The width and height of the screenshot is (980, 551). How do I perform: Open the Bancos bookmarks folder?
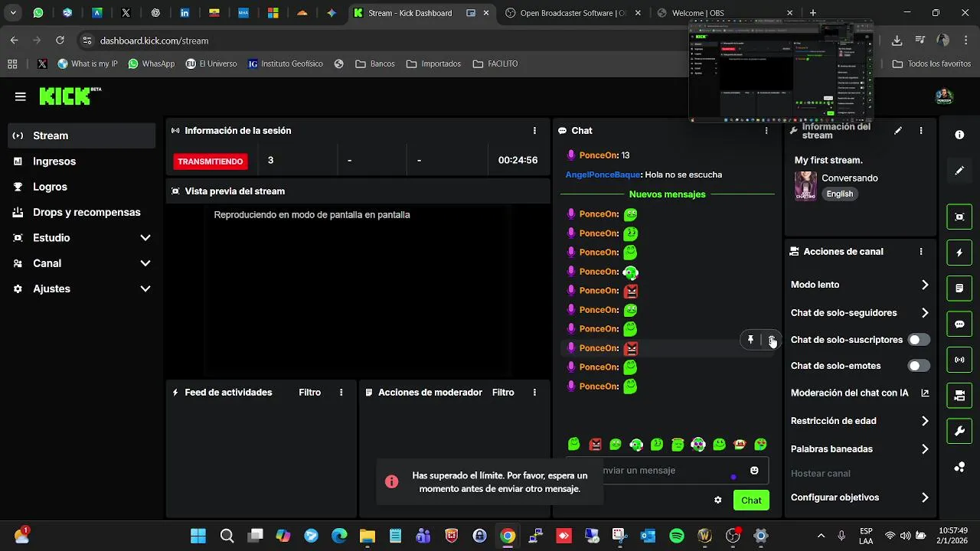[375, 64]
